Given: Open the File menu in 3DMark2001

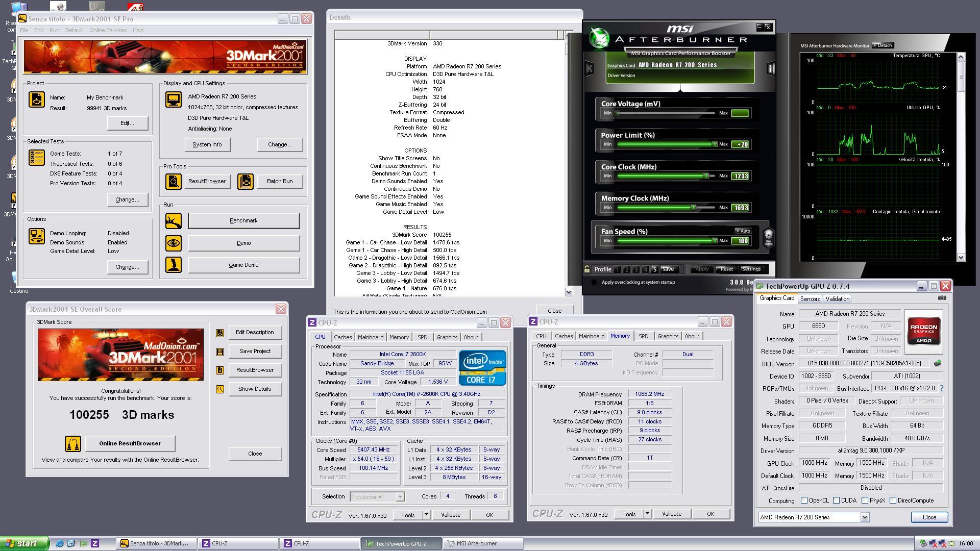Looking at the screenshot, I should pyautogui.click(x=24, y=30).
